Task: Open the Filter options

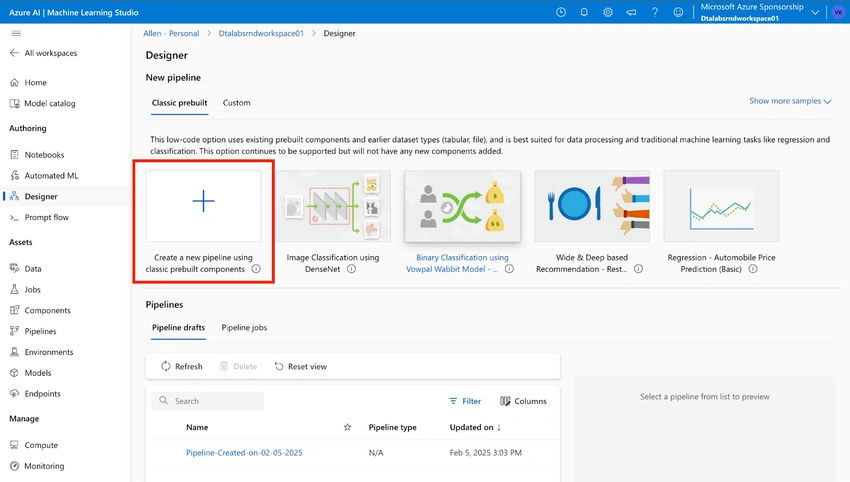Action: [x=465, y=401]
